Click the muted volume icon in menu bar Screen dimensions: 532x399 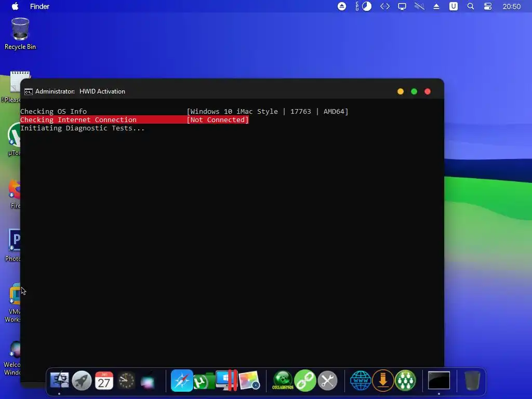[x=419, y=6]
